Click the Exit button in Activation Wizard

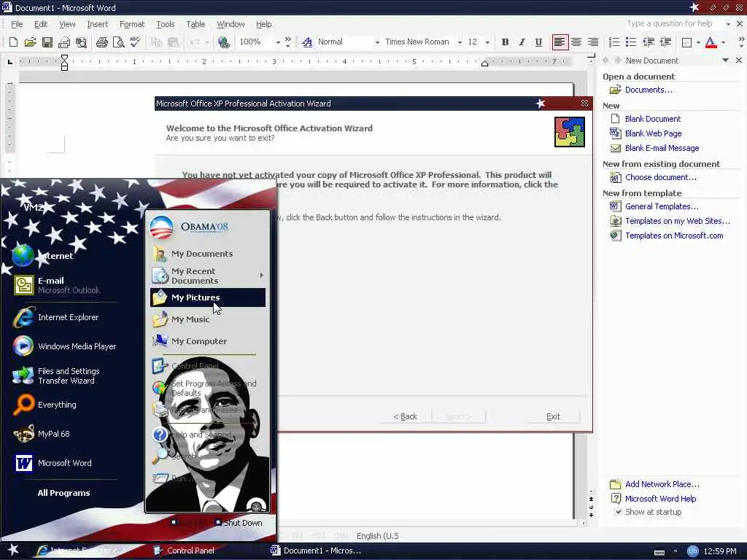tap(553, 416)
